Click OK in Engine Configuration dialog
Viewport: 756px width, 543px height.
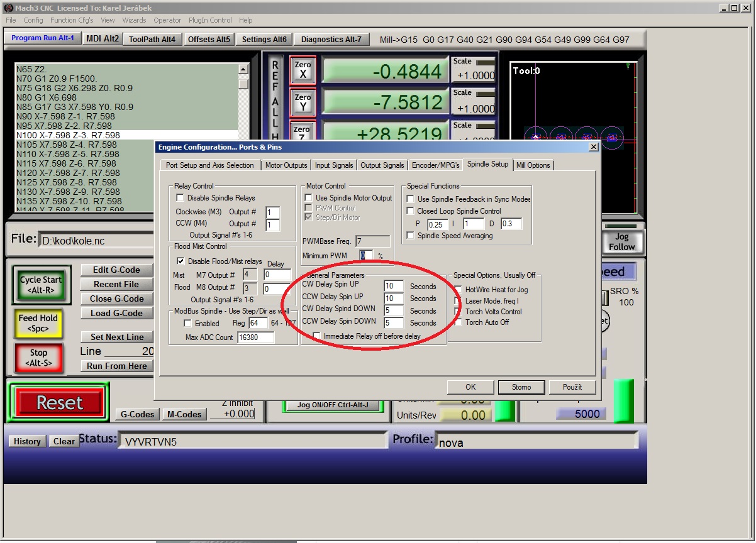(470, 387)
